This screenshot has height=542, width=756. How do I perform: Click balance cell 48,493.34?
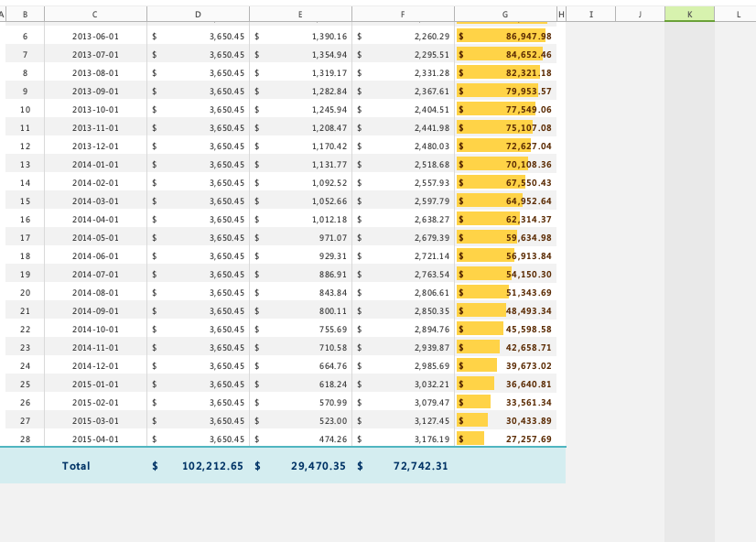click(x=505, y=311)
